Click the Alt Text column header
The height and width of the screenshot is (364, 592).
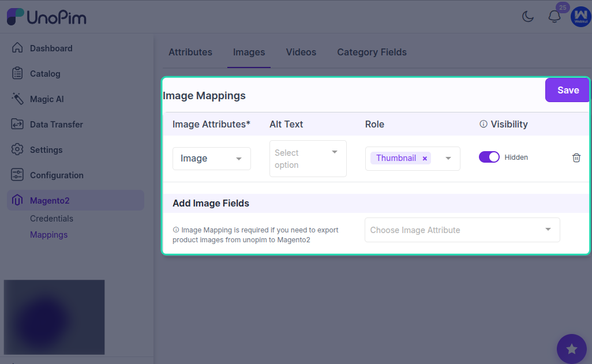286,124
